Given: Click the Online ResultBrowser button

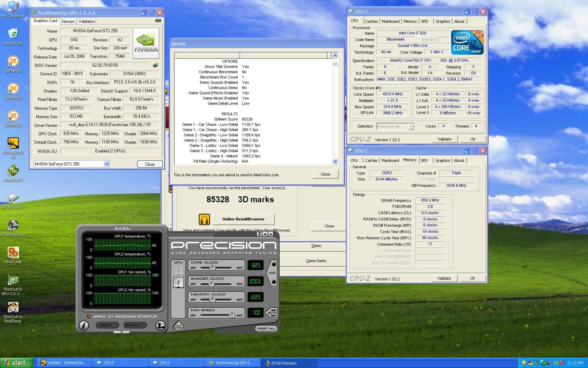Looking at the screenshot, I should [243, 219].
